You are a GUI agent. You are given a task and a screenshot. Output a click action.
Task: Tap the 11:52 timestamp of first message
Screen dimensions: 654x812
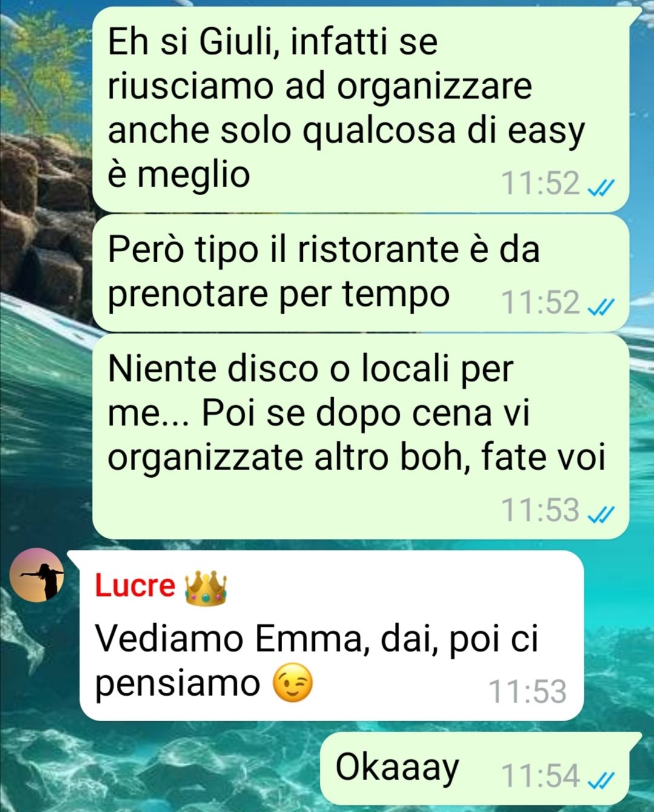pyautogui.click(x=541, y=183)
